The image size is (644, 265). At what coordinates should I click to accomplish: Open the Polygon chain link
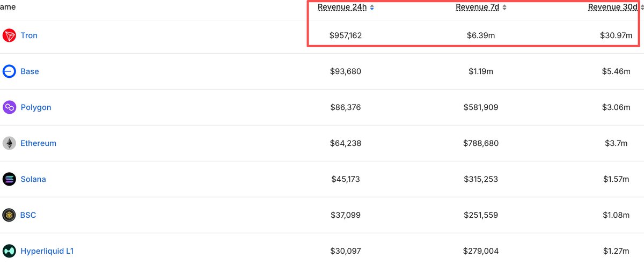36,107
